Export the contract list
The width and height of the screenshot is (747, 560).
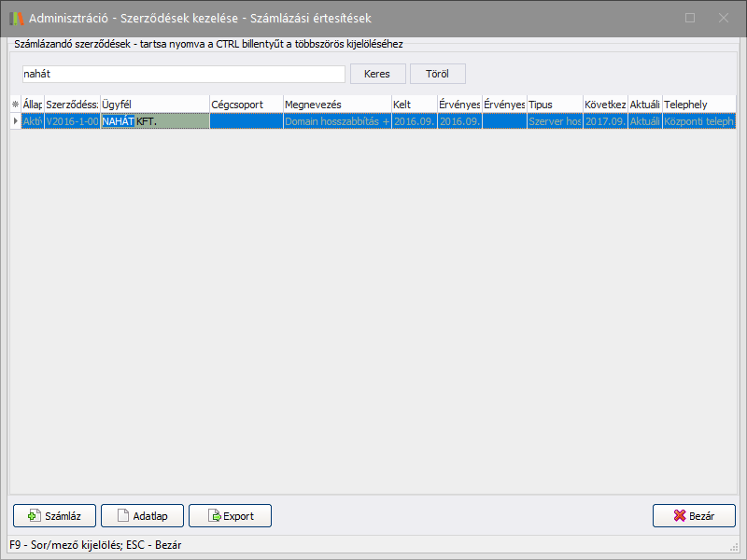pyautogui.click(x=230, y=515)
